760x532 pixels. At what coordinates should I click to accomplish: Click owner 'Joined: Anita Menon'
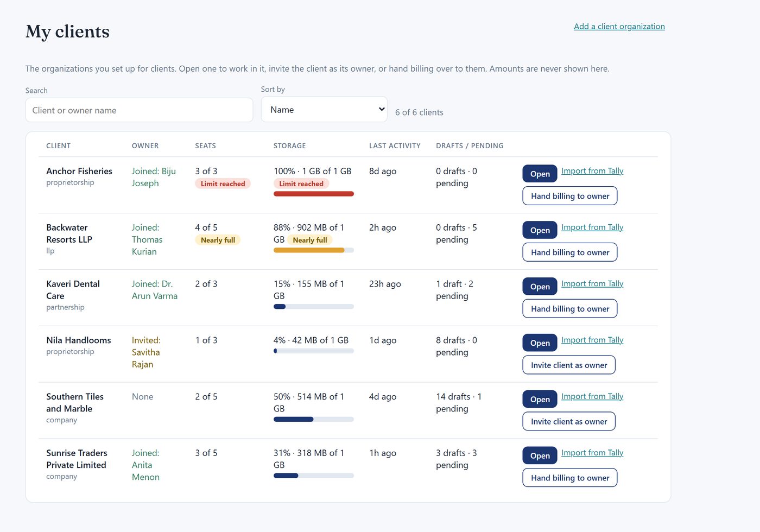[x=145, y=465]
